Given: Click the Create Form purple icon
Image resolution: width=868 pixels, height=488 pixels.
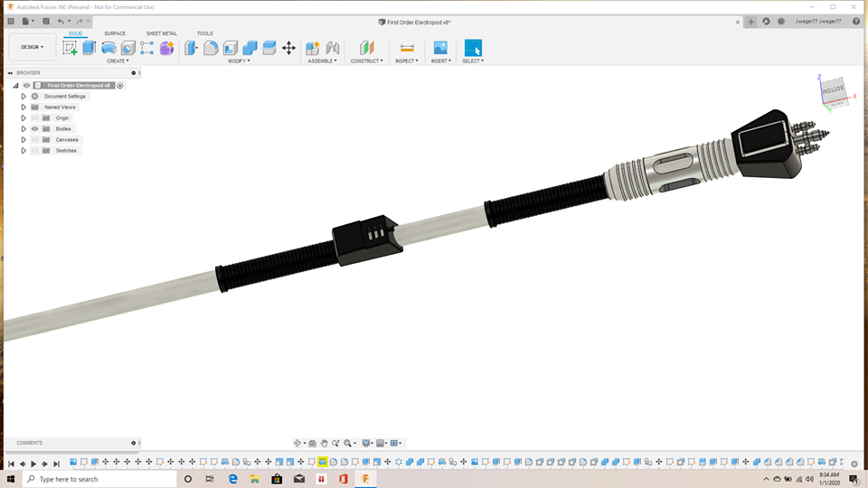Looking at the screenshot, I should click(x=166, y=48).
